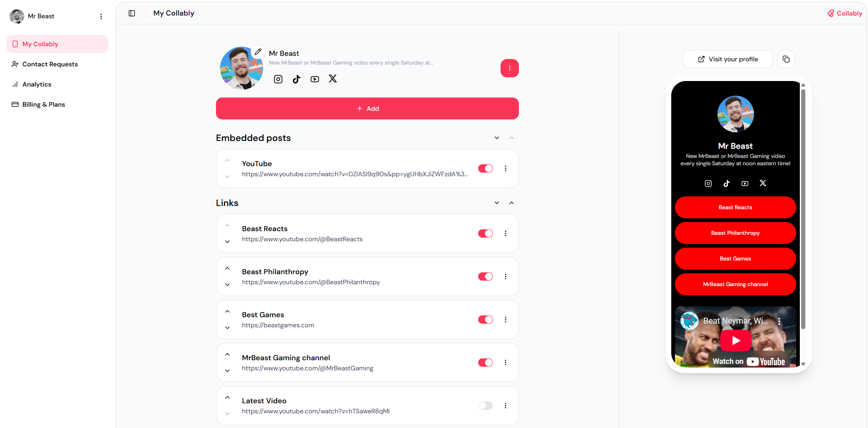Click the editor profile avatar picture
Image resolution: width=868 pixels, height=428 pixels.
[x=242, y=68]
